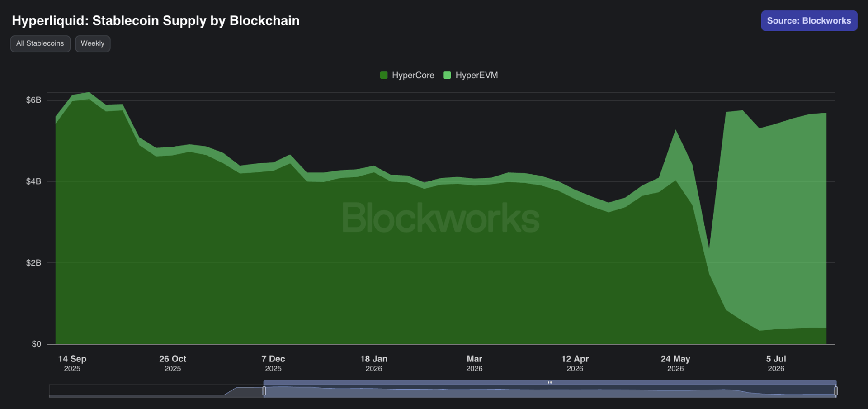Open the Weekly interval selector
Image resolution: width=868 pixels, height=409 pixels.
[93, 43]
